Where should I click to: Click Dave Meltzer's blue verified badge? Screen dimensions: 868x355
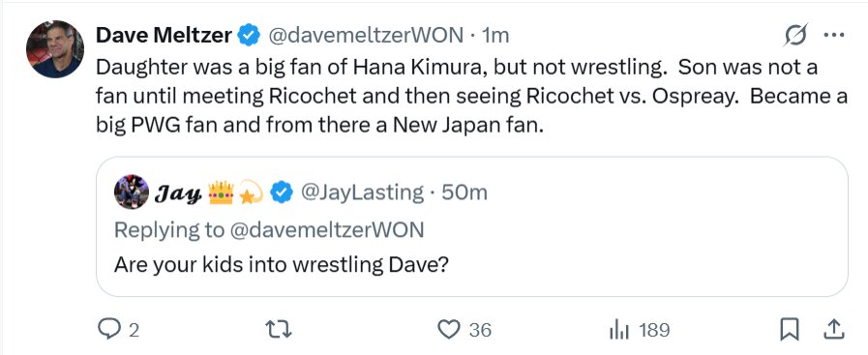(249, 35)
